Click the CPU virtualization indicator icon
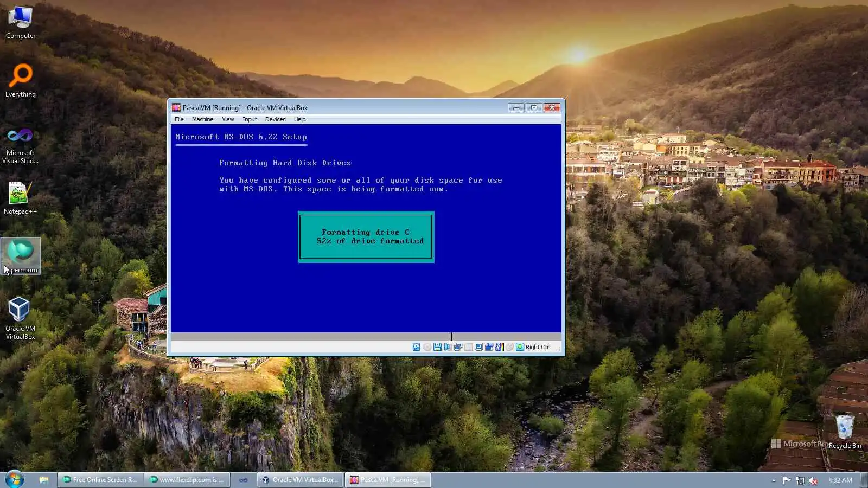The width and height of the screenshot is (868, 488). [x=500, y=347]
